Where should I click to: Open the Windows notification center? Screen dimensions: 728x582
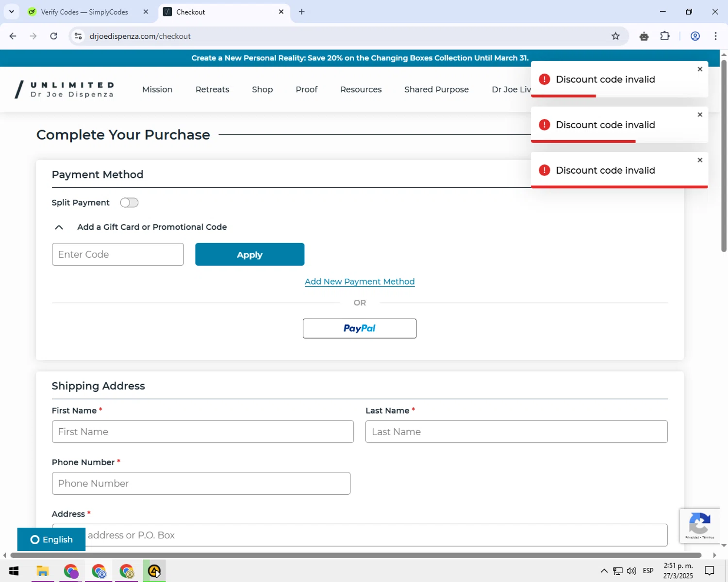click(710, 571)
